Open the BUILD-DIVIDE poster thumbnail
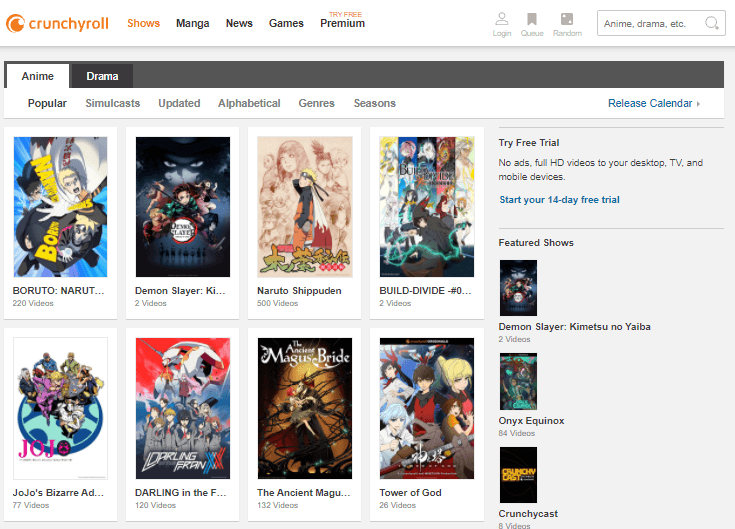The image size is (735, 529). [x=427, y=207]
